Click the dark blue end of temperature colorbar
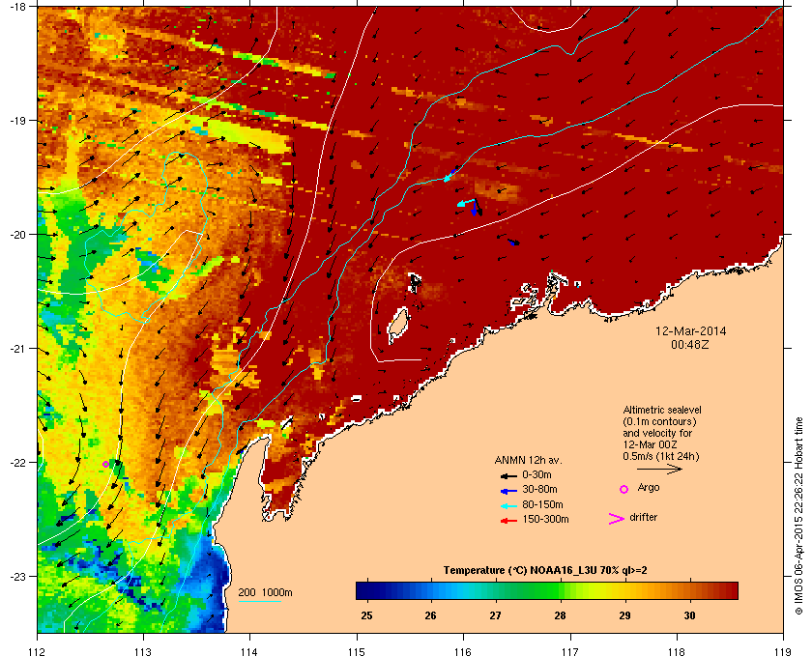Image resolution: width=812 pixels, height=657 pixels. tap(362, 590)
